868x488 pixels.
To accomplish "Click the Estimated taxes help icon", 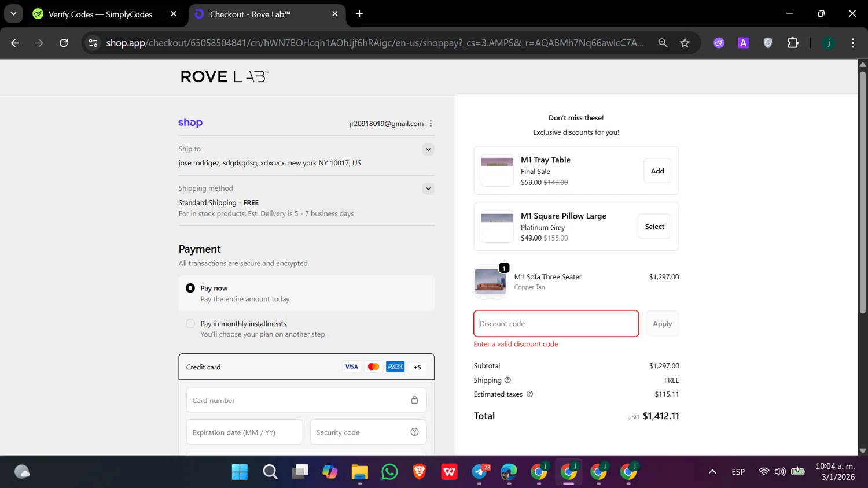I will click(529, 394).
